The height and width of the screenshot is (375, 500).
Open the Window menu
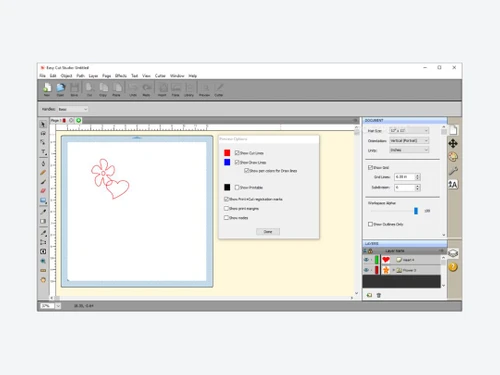(177, 76)
